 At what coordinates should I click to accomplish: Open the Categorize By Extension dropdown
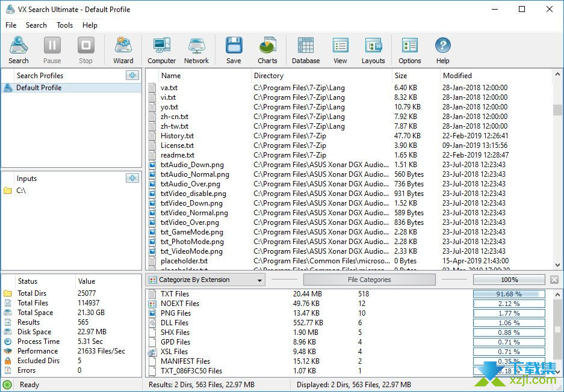205,280
